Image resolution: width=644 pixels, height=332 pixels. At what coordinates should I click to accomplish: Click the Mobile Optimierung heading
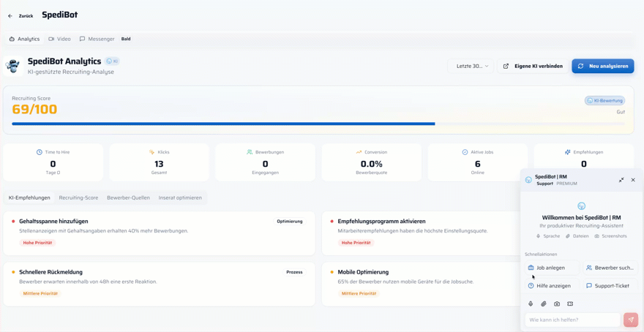coord(363,272)
